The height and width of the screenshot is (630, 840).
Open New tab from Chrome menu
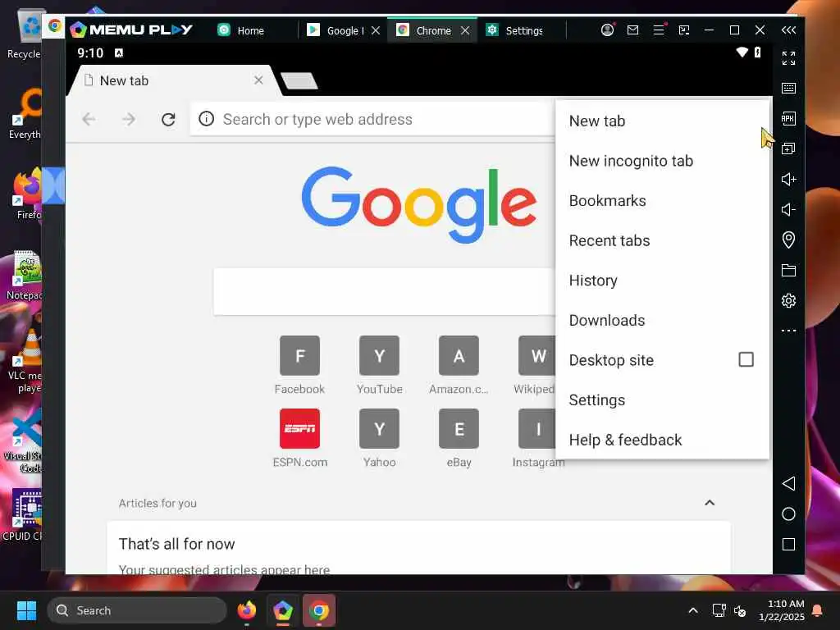662,121
